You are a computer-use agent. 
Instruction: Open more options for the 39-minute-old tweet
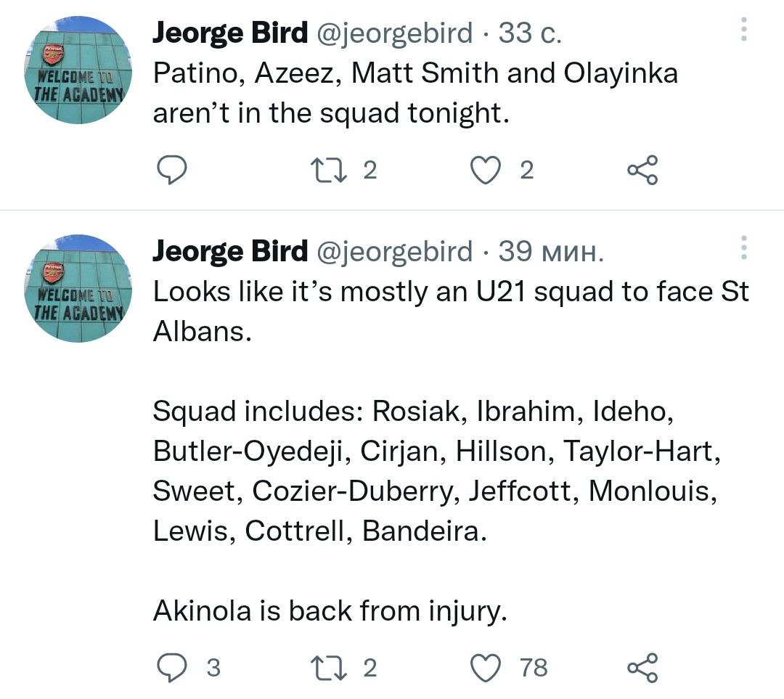[743, 248]
